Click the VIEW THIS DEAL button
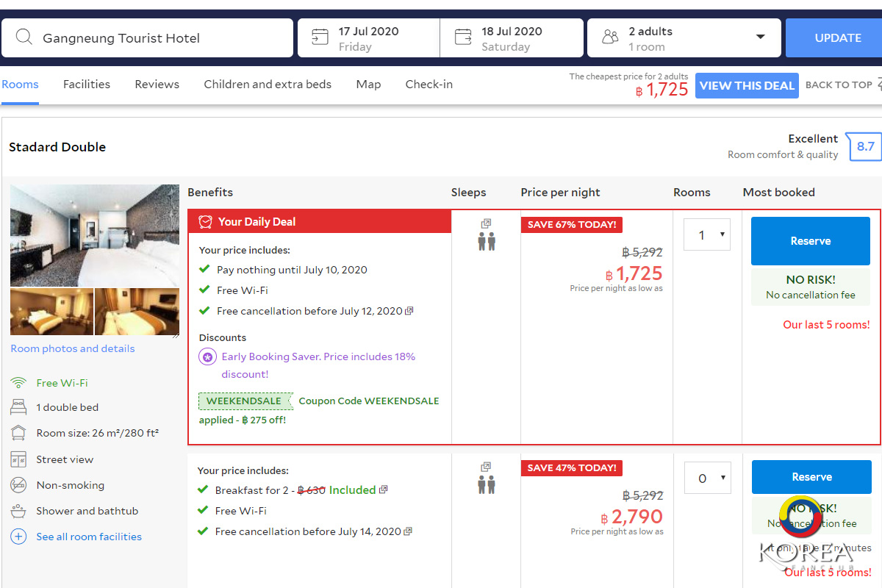Viewport: 882px width, 588px height. click(747, 86)
